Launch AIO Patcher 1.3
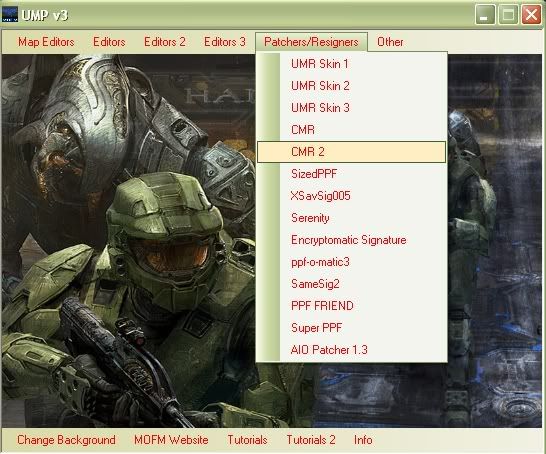Image resolution: width=546 pixels, height=454 pixels. coord(351,350)
